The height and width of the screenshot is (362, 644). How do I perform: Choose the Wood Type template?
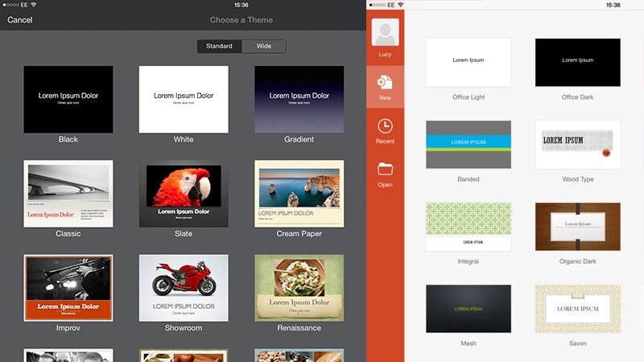pyautogui.click(x=577, y=145)
